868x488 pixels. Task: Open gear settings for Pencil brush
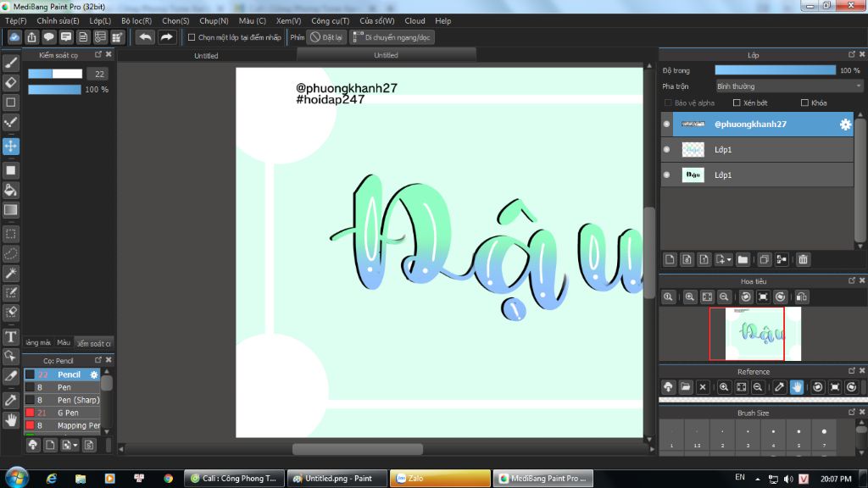click(93, 374)
